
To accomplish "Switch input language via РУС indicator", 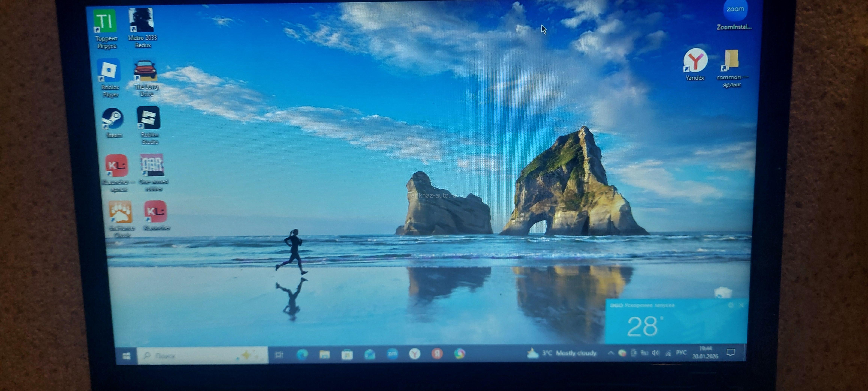I will tap(681, 353).
